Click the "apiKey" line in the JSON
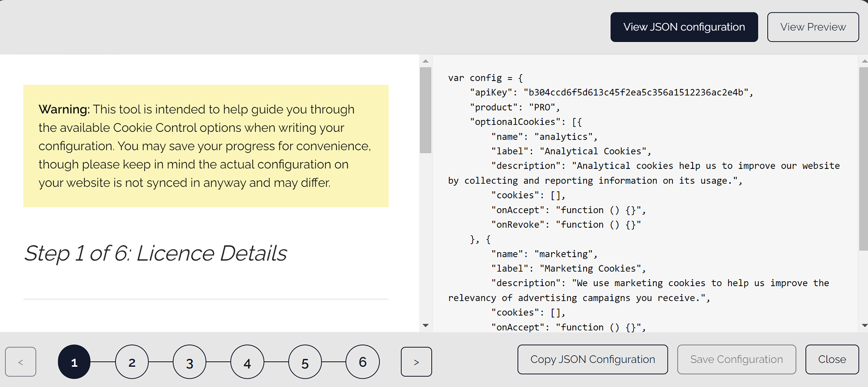 pos(612,93)
